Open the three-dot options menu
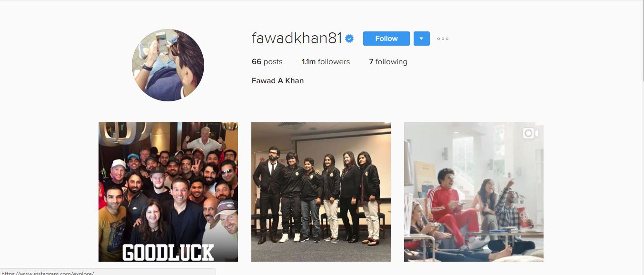 (x=443, y=39)
